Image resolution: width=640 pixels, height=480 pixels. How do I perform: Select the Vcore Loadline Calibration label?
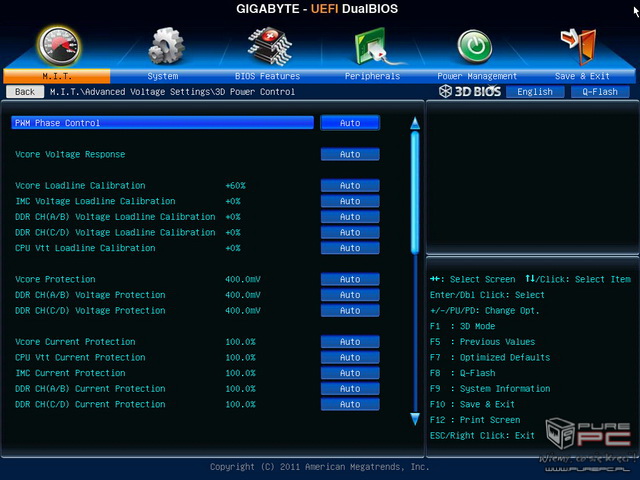(x=80, y=185)
